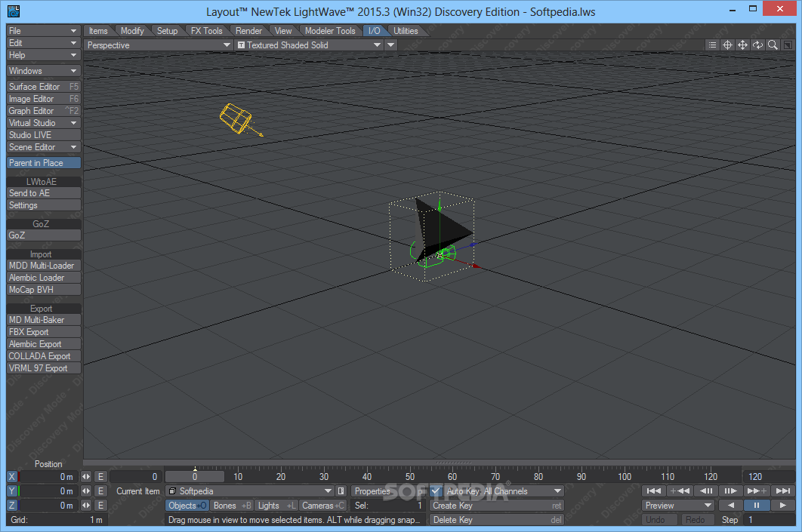Open the Help dropdown menu

44,54
